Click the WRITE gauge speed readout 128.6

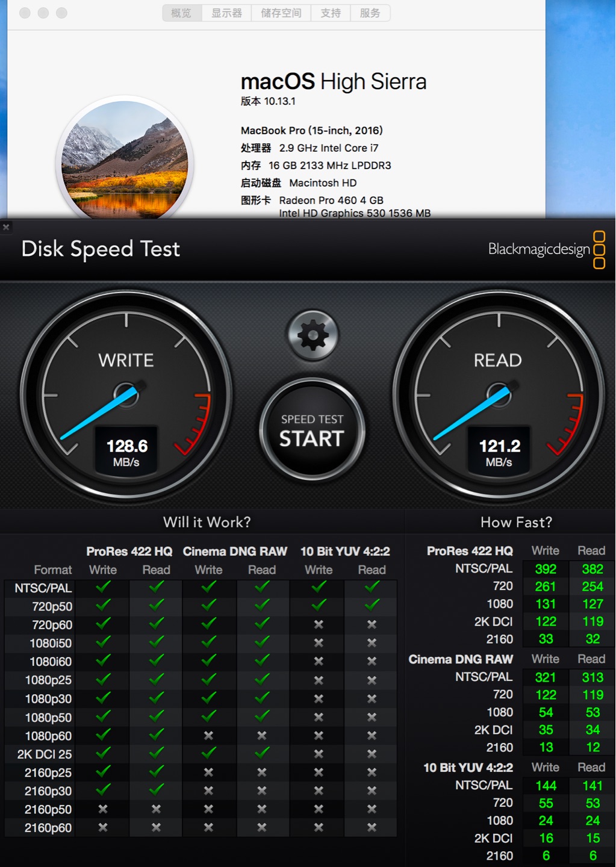[x=126, y=446]
